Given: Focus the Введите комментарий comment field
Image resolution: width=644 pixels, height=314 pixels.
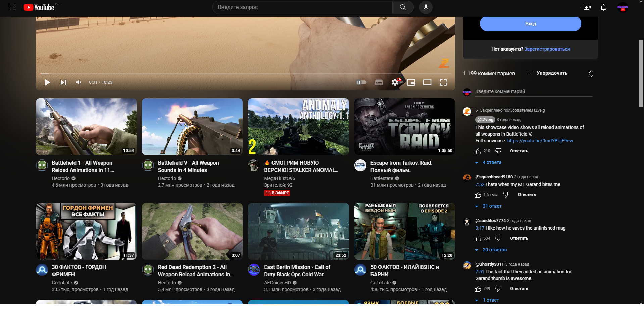Looking at the screenshot, I should 534,92.
